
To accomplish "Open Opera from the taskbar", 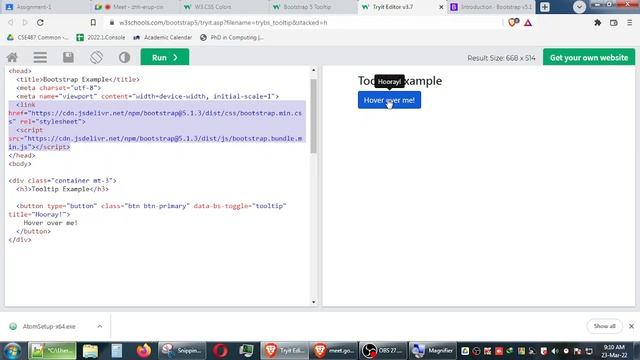I will (x=220, y=351).
